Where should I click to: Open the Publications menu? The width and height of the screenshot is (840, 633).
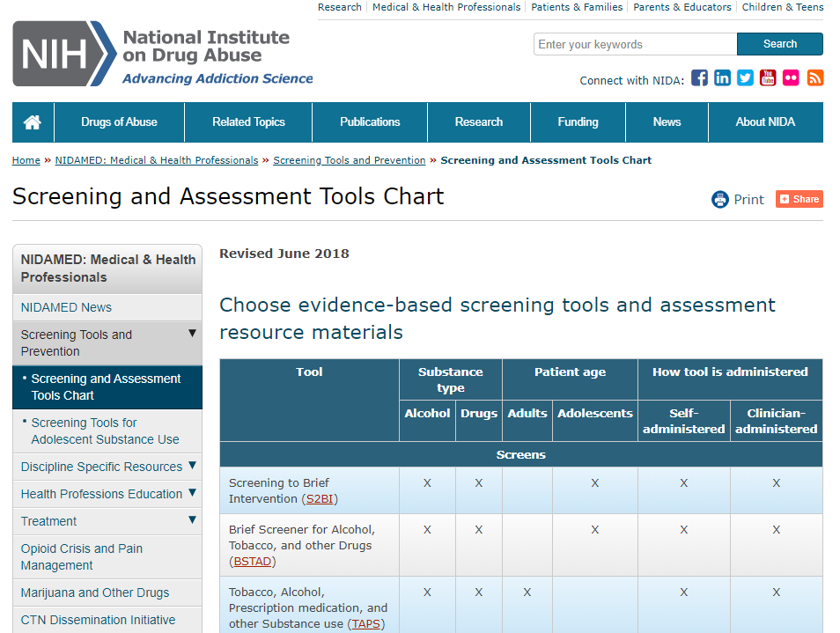click(370, 122)
